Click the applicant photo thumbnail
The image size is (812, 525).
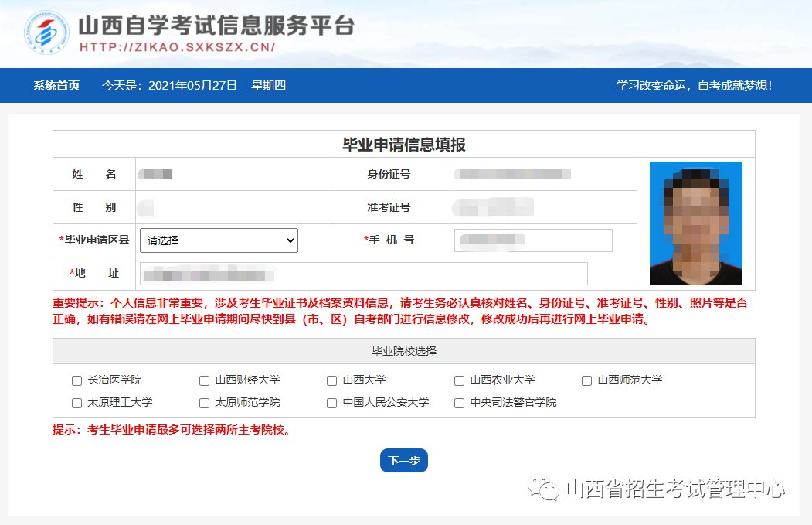coord(695,223)
